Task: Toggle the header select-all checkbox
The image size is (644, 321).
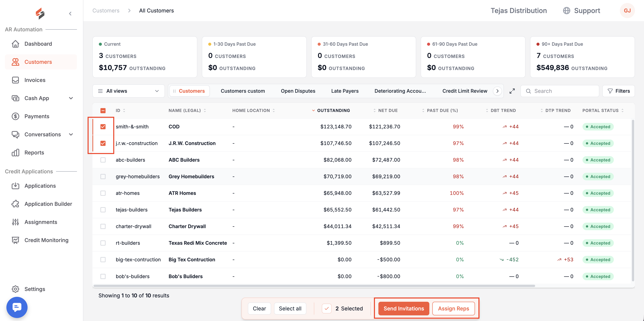Action: (x=103, y=111)
